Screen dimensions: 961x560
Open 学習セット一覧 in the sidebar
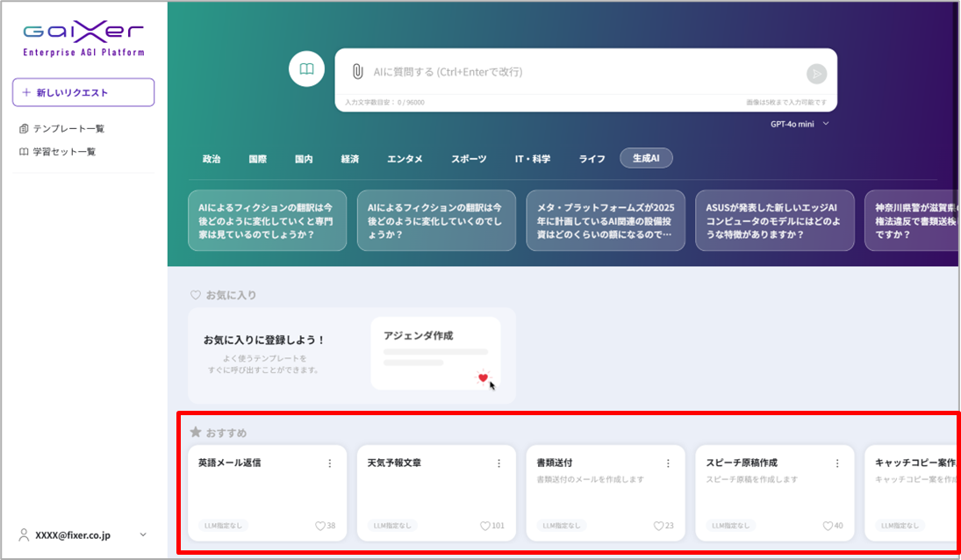pos(64,152)
